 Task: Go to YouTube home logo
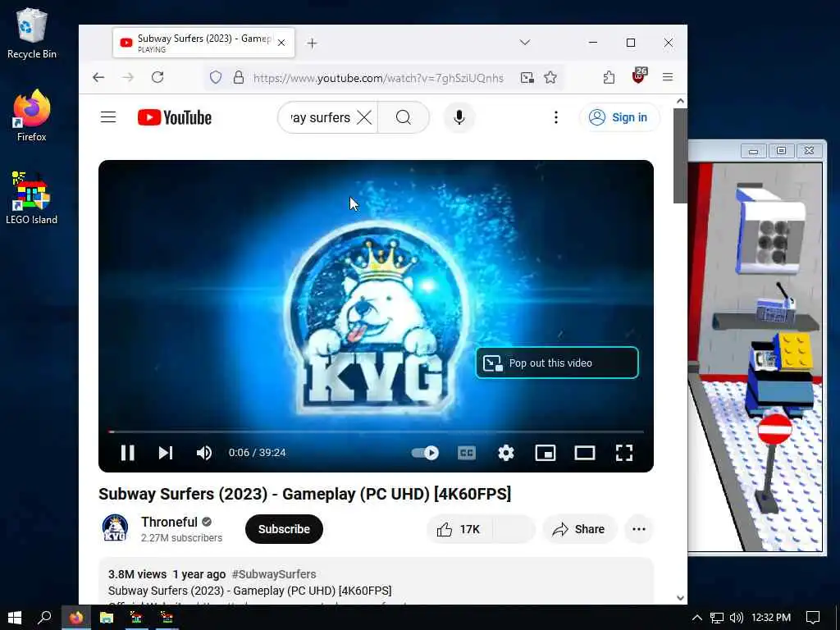click(x=175, y=117)
